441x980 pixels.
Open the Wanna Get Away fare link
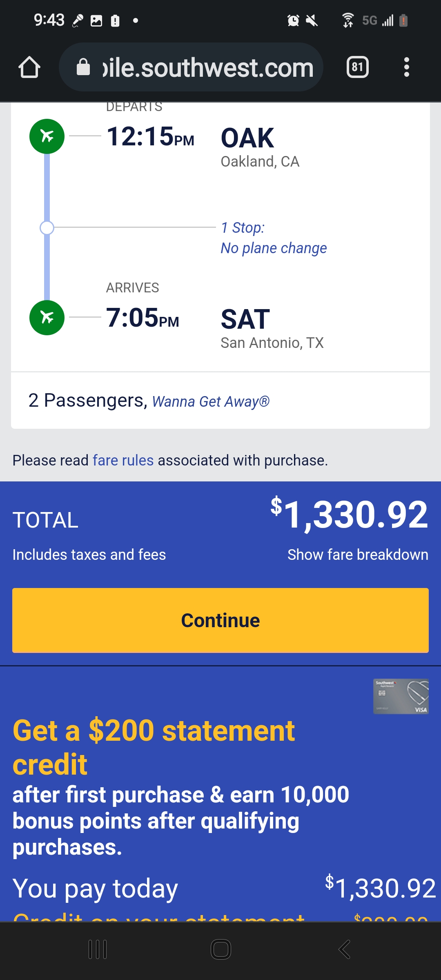211,402
